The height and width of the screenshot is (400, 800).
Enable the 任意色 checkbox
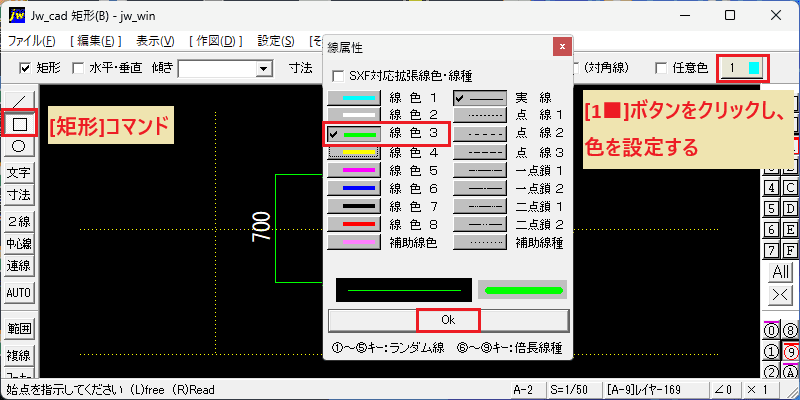pos(661,68)
